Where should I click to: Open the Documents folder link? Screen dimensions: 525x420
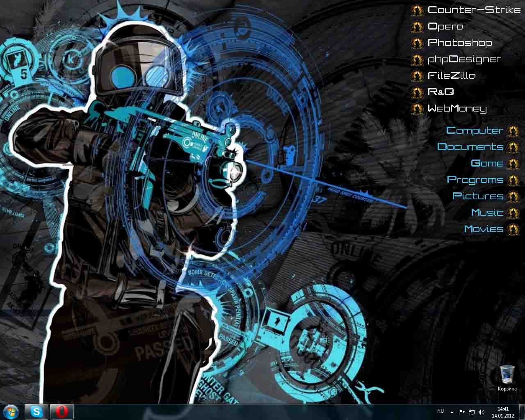click(470, 147)
